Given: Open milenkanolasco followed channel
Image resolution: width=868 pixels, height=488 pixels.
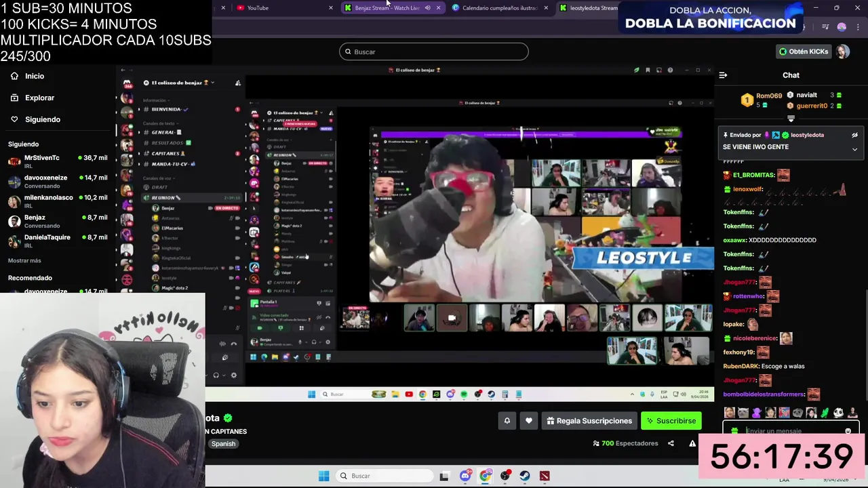Looking at the screenshot, I should pyautogui.click(x=58, y=201).
